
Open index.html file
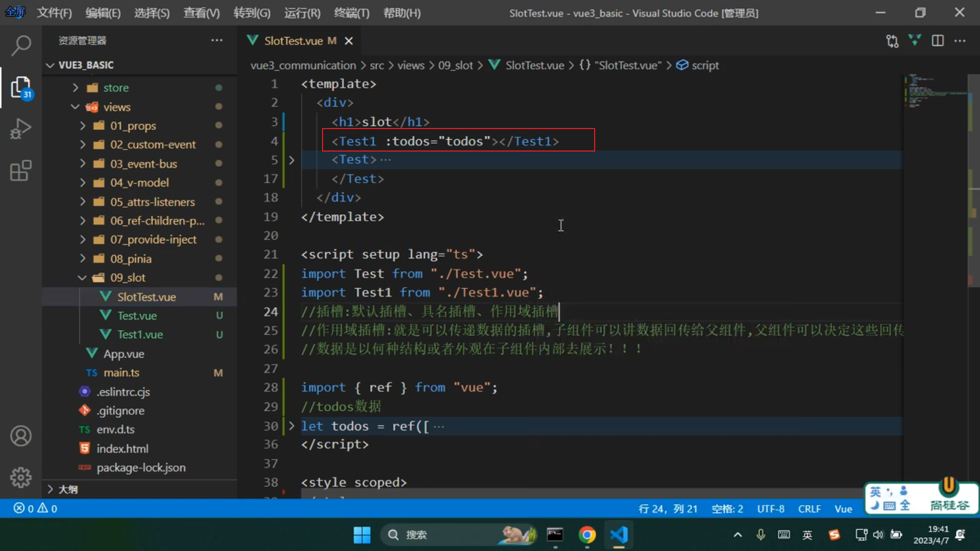(122, 449)
